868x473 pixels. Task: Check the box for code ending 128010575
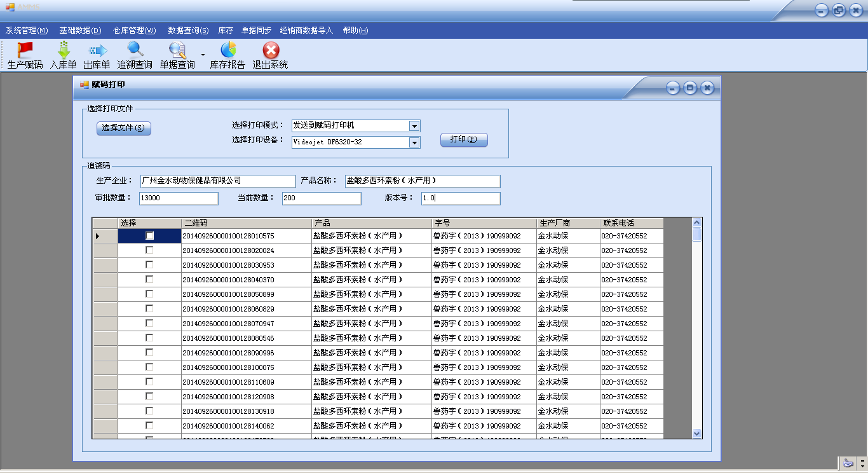point(149,236)
